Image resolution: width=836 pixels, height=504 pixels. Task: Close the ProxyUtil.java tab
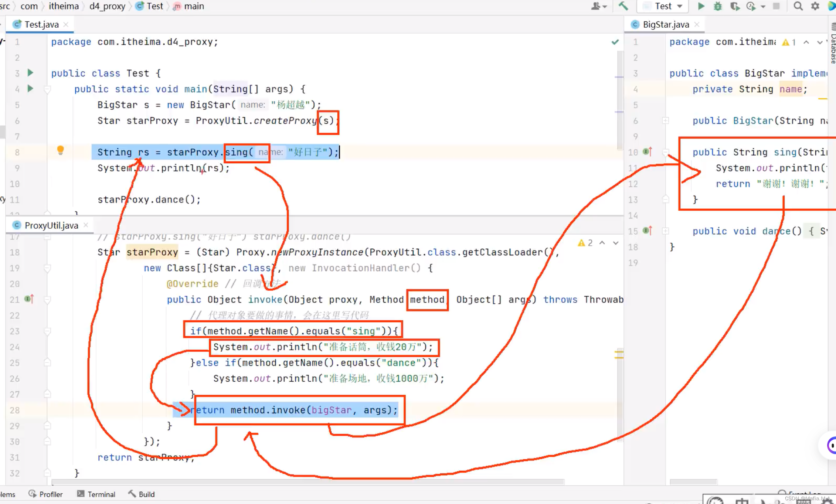point(86,225)
